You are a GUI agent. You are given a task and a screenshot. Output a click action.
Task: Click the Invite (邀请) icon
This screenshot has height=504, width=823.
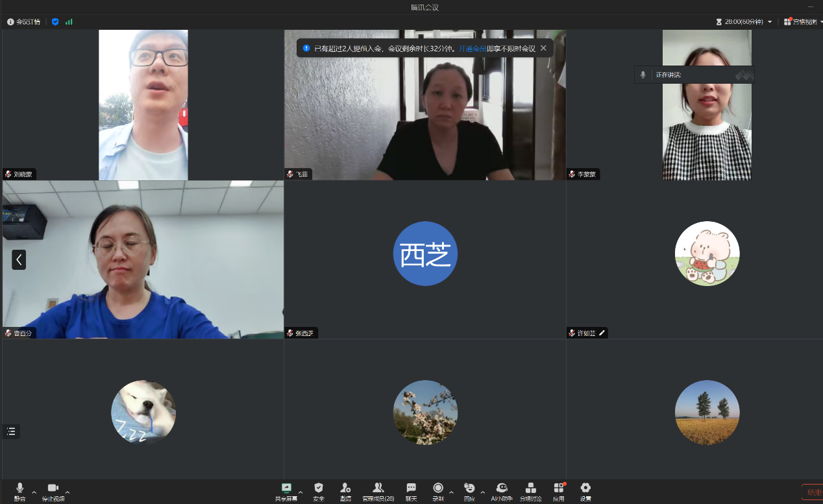(x=345, y=490)
